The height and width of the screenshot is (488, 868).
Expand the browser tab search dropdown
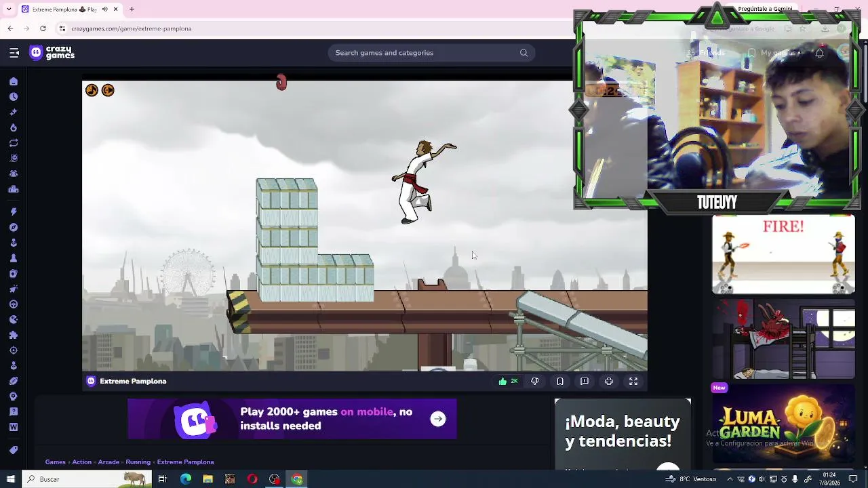(9, 9)
